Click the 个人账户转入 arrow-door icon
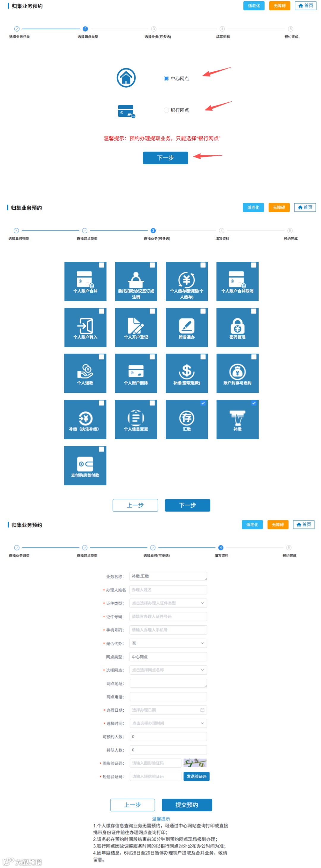This screenshot has height=868, width=321. click(x=85, y=326)
